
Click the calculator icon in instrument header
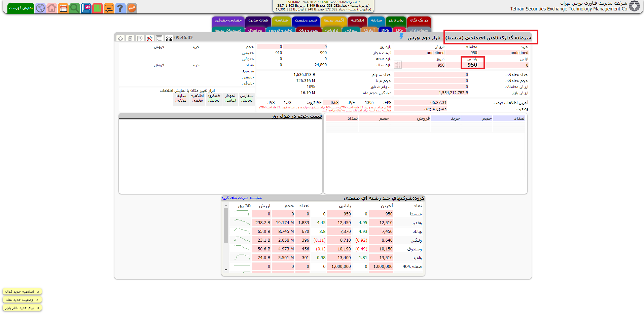(x=131, y=38)
